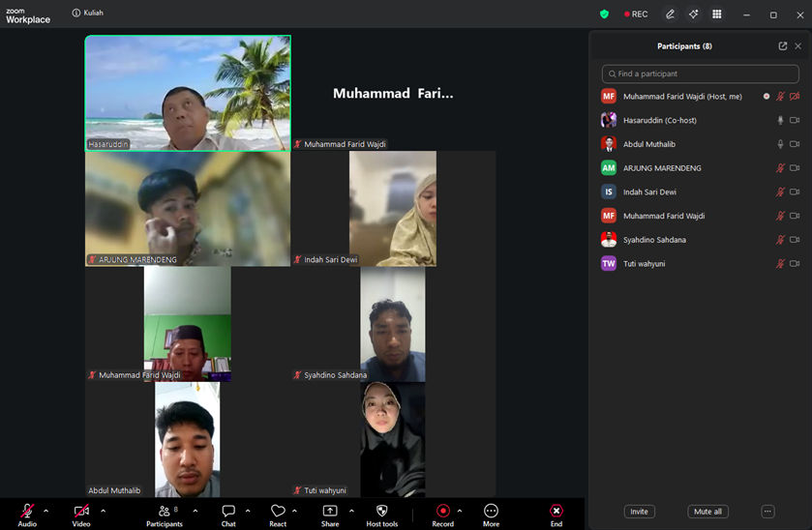Click ARJUNG MARENDENG's muted mic icon
The height and width of the screenshot is (530, 812).
click(x=780, y=167)
